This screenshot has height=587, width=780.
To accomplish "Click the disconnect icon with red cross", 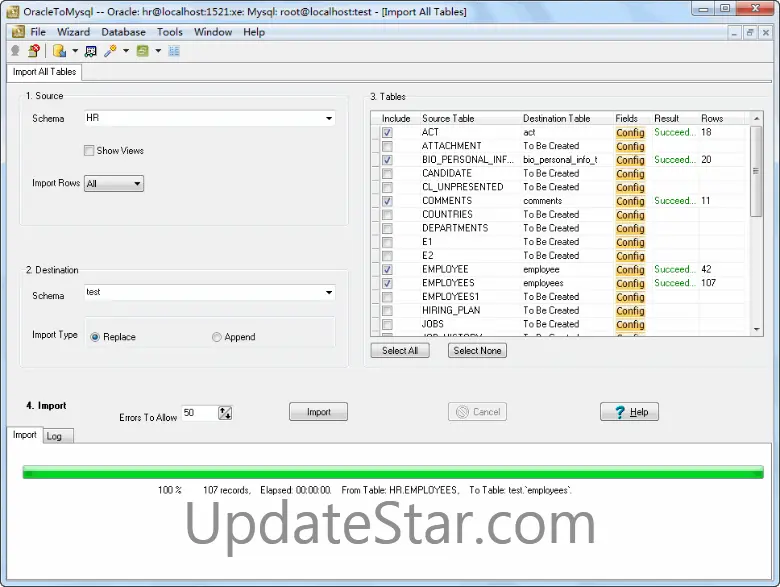I will click(x=34, y=51).
